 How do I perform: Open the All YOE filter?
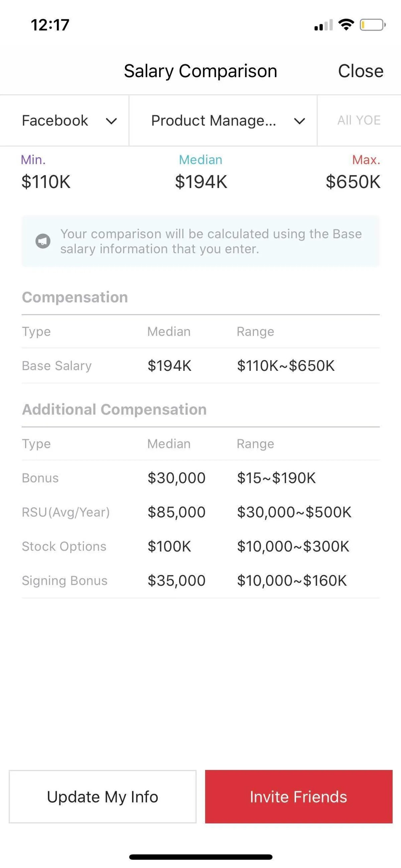[359, 120]
